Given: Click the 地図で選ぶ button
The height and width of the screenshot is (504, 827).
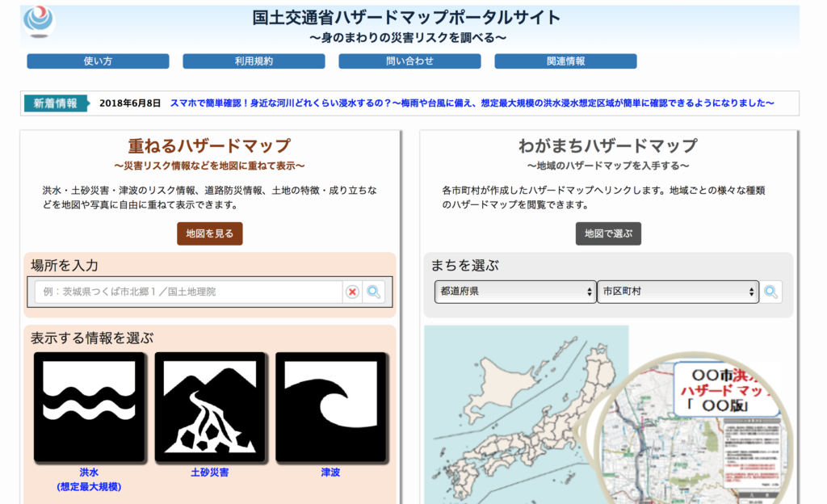Looking at the screenshot, I should click(608, 233).
